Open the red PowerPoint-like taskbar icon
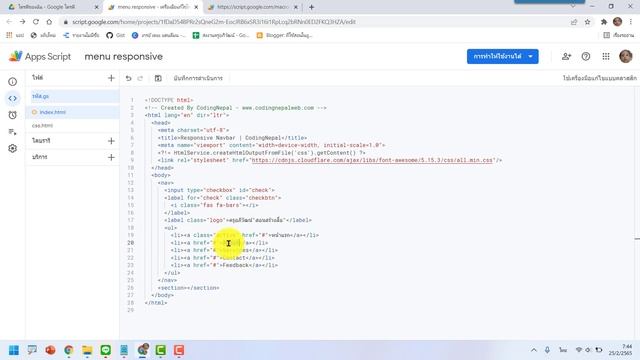640x360 pixels. click(50, 350)
